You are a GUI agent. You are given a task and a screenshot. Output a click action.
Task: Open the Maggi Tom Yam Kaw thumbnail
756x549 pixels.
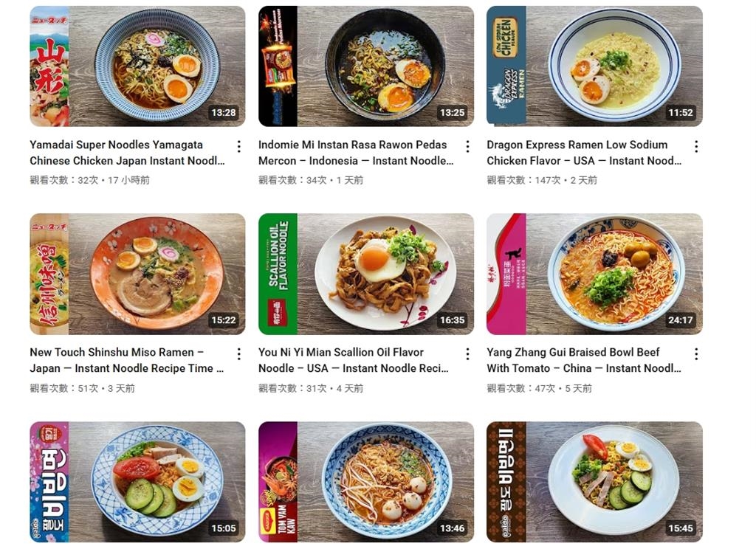366,482
